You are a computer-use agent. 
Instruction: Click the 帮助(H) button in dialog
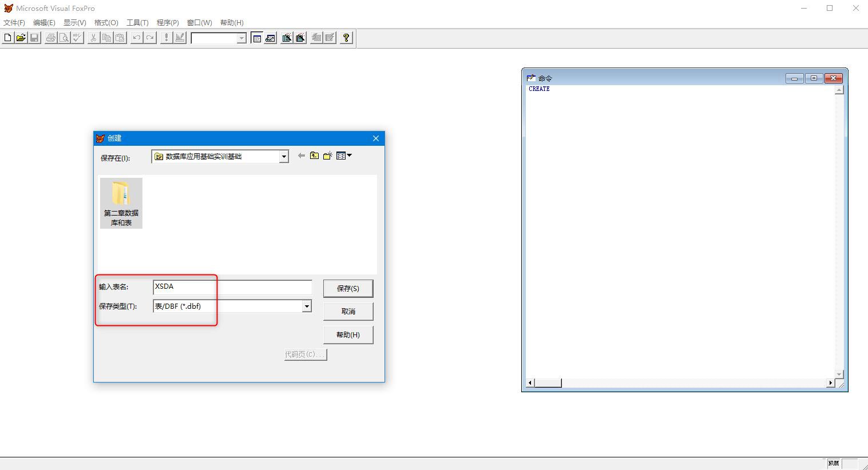[348, 335]
